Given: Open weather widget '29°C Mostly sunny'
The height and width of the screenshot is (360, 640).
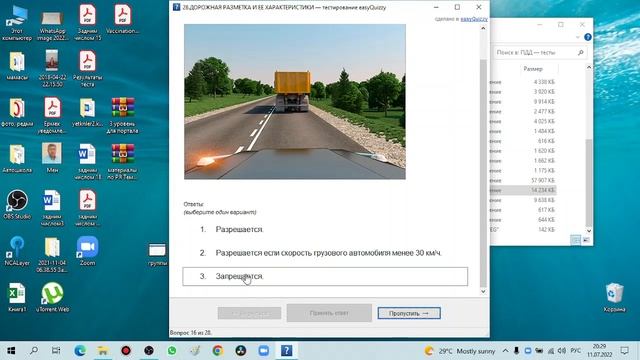Looking at the screenshot, I should point(459,351).
